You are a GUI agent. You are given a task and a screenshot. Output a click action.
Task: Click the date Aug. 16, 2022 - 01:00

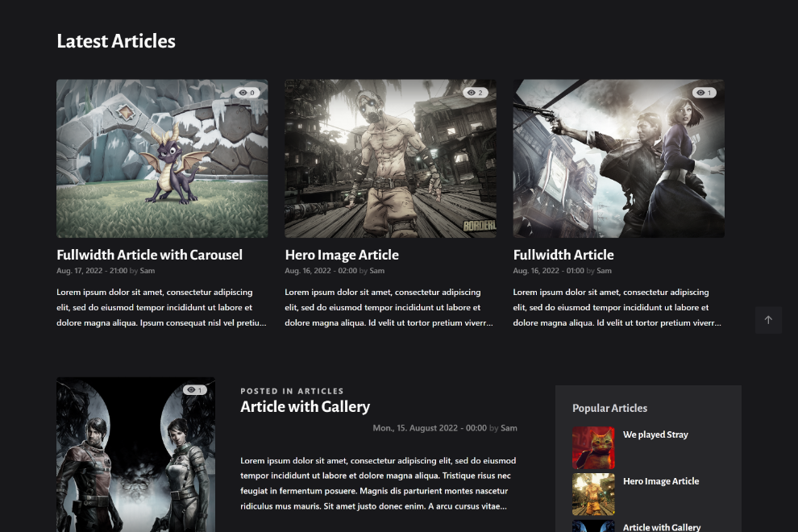pyautogui.click(x=549, y=271)
